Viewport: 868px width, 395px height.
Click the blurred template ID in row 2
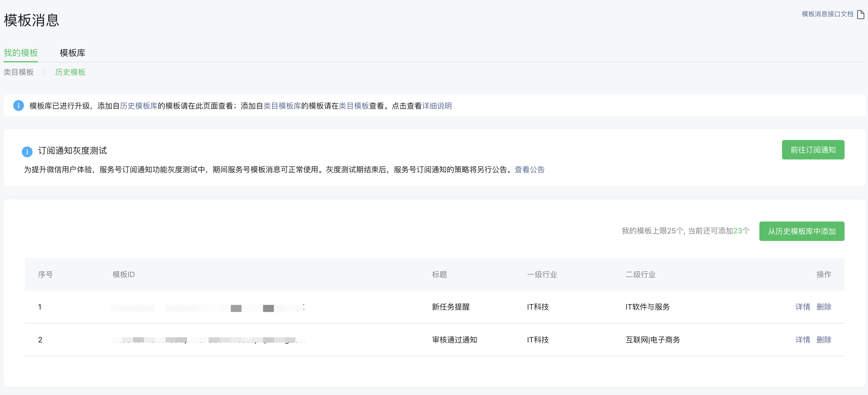click(x=208, y=340)
